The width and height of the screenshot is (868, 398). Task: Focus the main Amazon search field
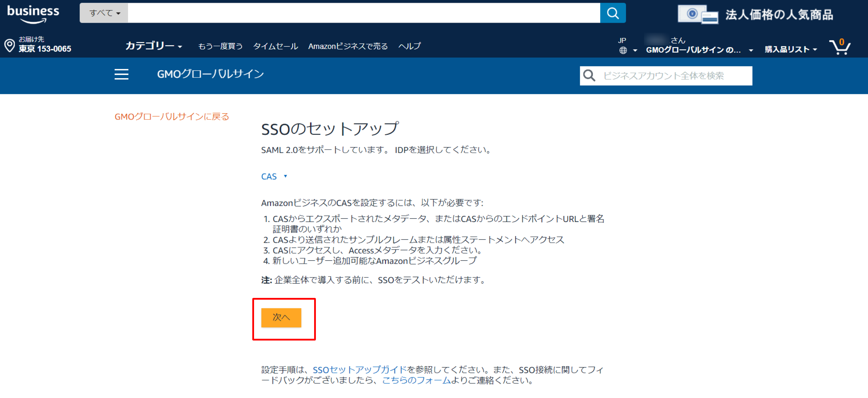[364, 13]
